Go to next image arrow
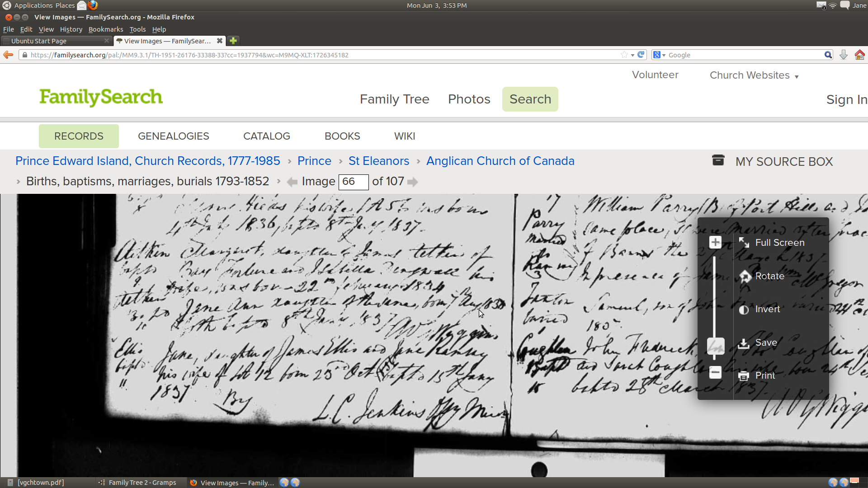The height and width of the screenshot is (488, 868). [x=412, y=182]
